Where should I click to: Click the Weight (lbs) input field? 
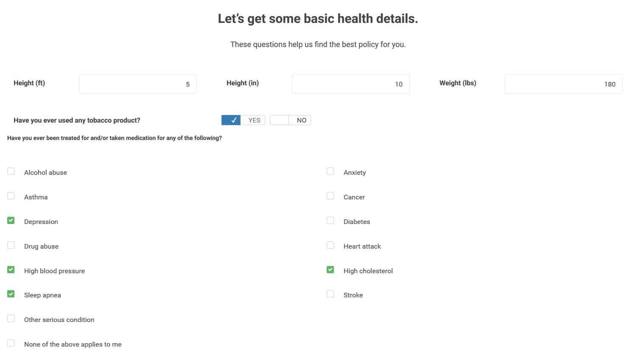click(564, 84)
